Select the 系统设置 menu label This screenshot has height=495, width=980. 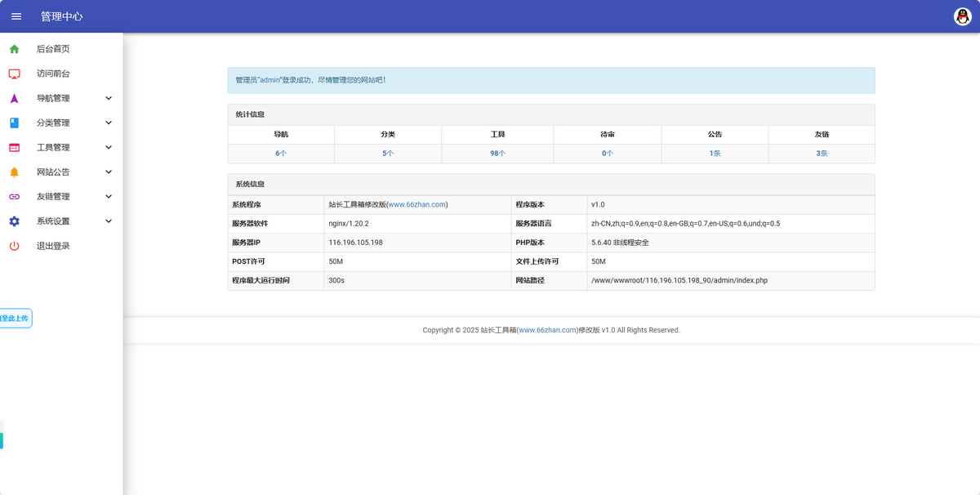click(x=53, y=221)
